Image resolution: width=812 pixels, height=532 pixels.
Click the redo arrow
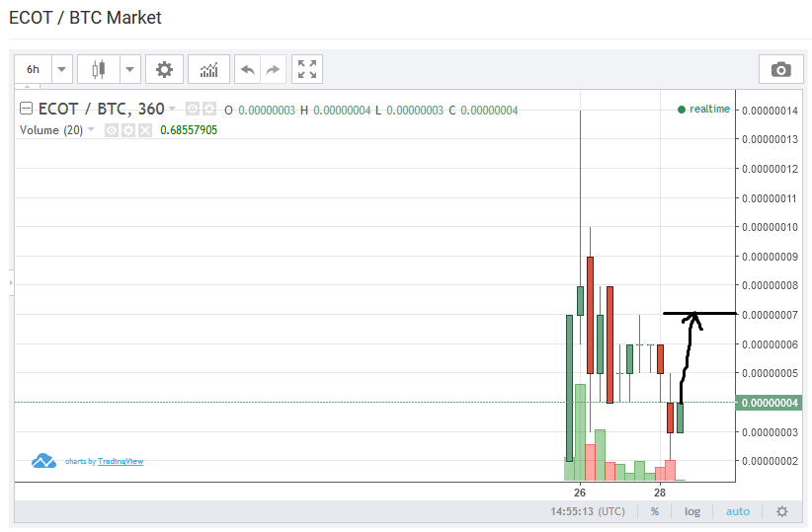[x=273, y=69]
